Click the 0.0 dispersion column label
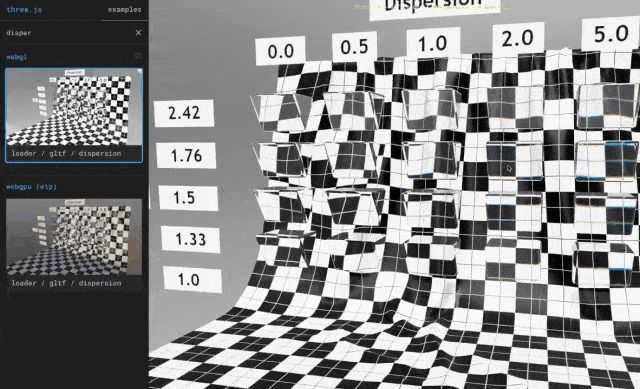Image resolution: width=640 pixels, height=389 pixels. [280, 51]
